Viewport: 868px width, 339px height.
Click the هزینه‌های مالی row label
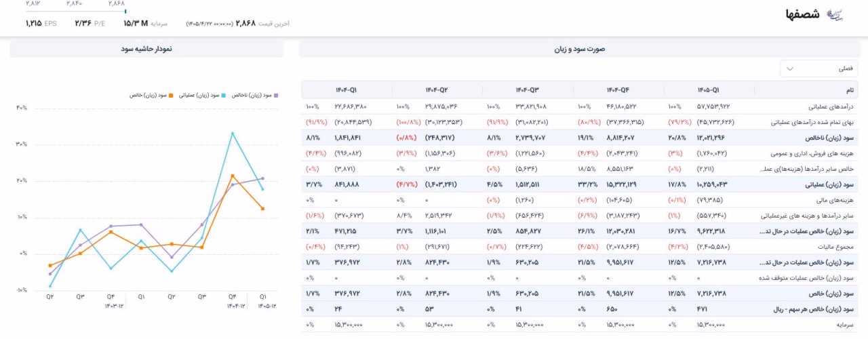838,200
